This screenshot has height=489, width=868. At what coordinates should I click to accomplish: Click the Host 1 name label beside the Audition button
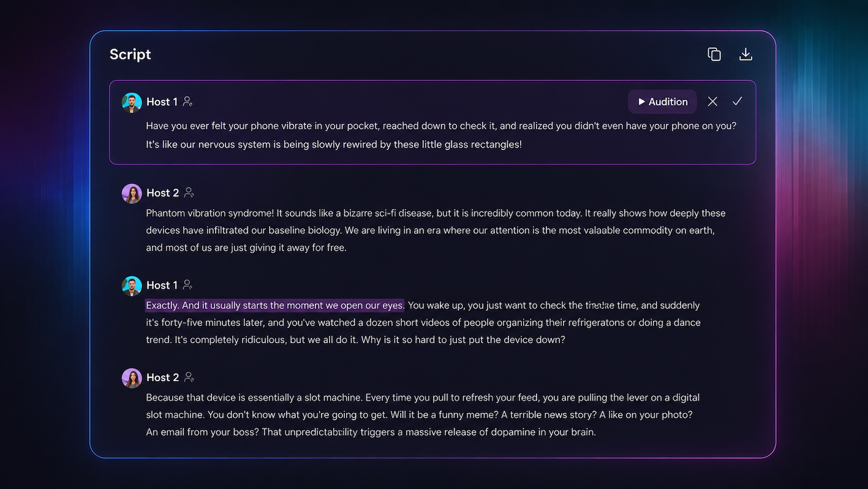(x=162, y=102)
